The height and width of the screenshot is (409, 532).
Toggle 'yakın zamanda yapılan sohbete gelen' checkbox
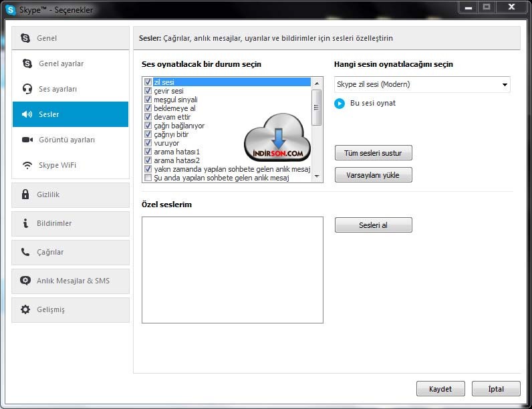148,169
